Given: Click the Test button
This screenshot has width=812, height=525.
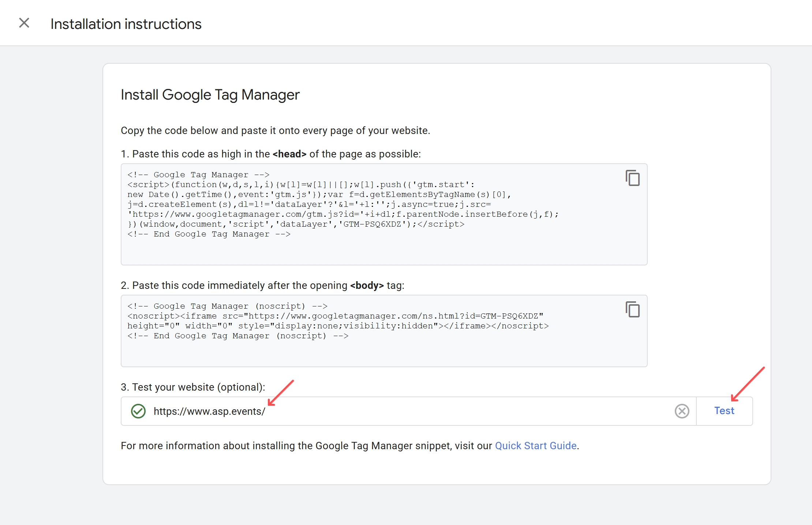Looking at the screenshot, I should pos(724,411).
